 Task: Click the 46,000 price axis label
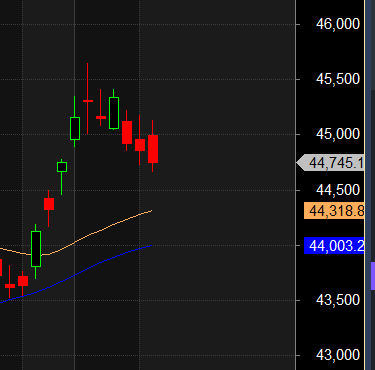(338, 24)
